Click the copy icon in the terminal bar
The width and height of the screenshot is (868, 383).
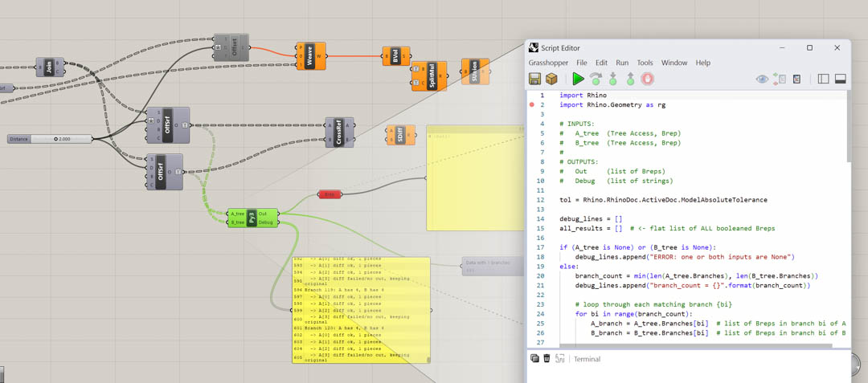click(534, 359)
